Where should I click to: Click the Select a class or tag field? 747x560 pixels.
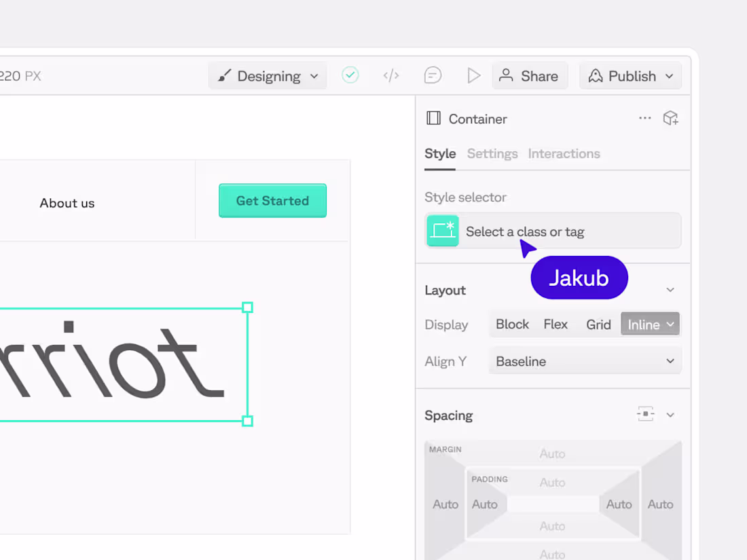[553, 231]
